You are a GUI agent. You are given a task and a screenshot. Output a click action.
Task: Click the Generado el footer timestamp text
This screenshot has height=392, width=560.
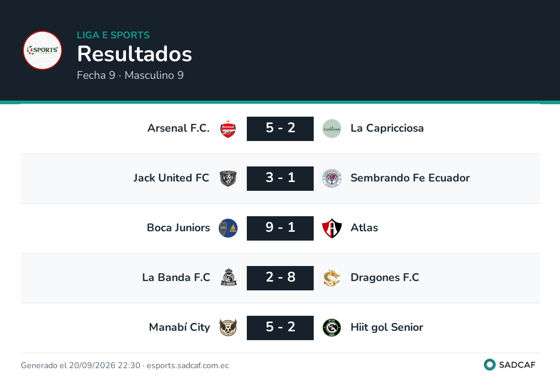(124, 365)
